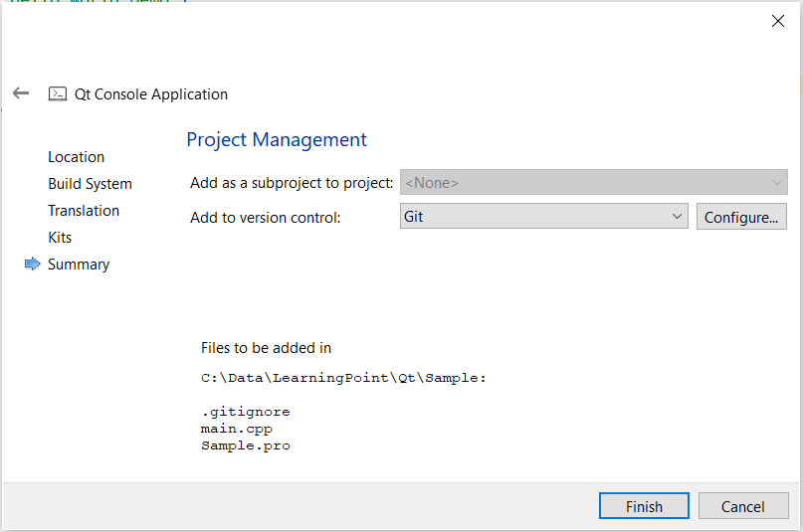This screenshot has width=803, height=532.
Task: Click the C:\Data\LearningPoint\Qt\Sample path text
Action: point(342,378)
